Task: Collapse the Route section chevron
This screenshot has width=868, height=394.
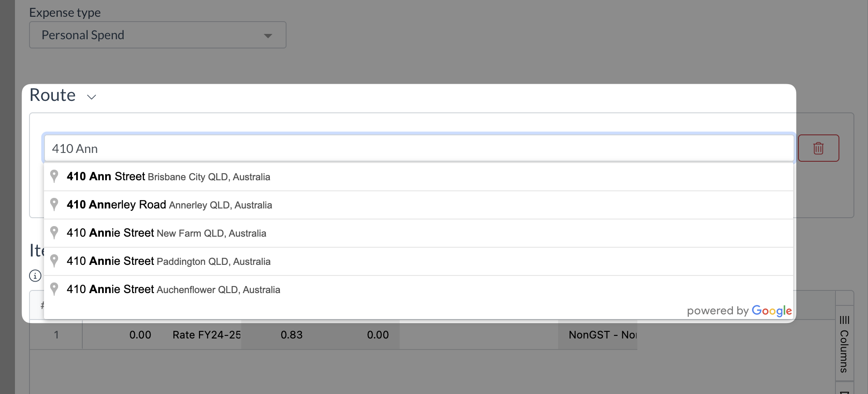Action: 92,97
